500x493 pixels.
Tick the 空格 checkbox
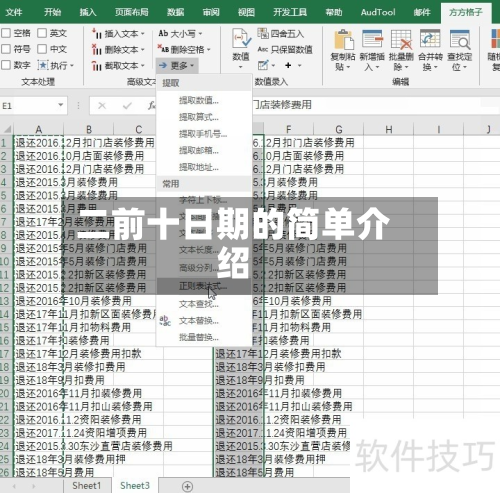(6, 33)
